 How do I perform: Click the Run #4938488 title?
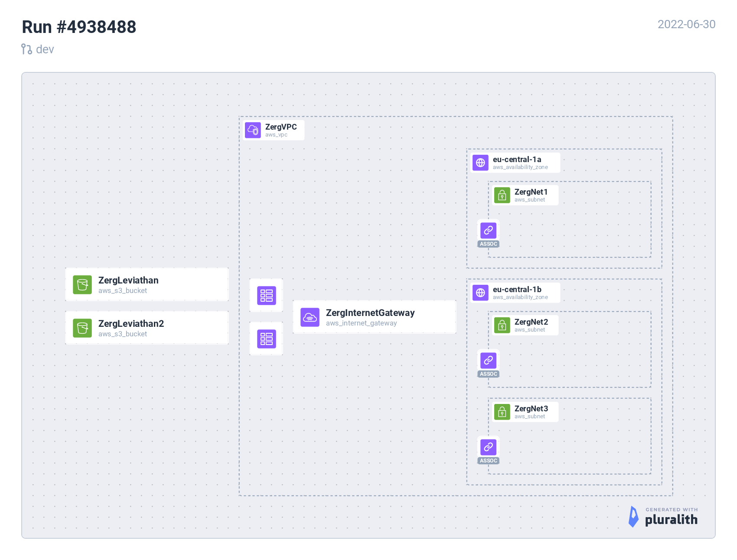(79, 27)
